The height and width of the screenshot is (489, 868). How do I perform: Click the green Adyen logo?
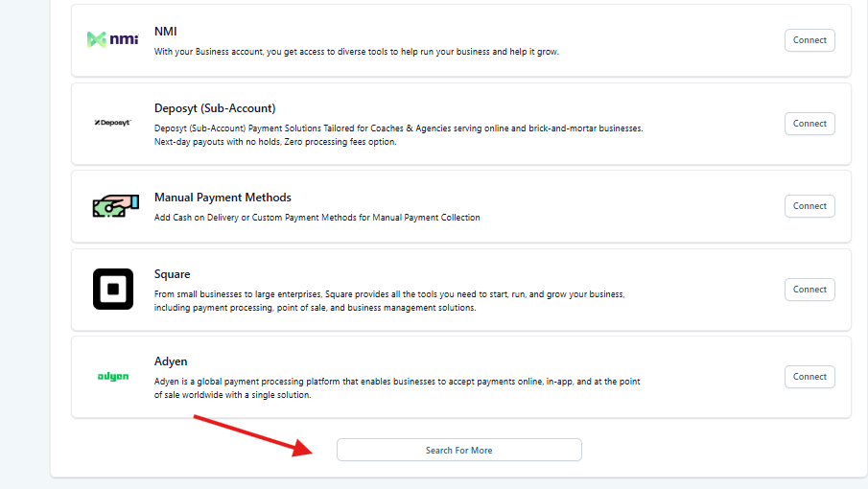point(113,377)
